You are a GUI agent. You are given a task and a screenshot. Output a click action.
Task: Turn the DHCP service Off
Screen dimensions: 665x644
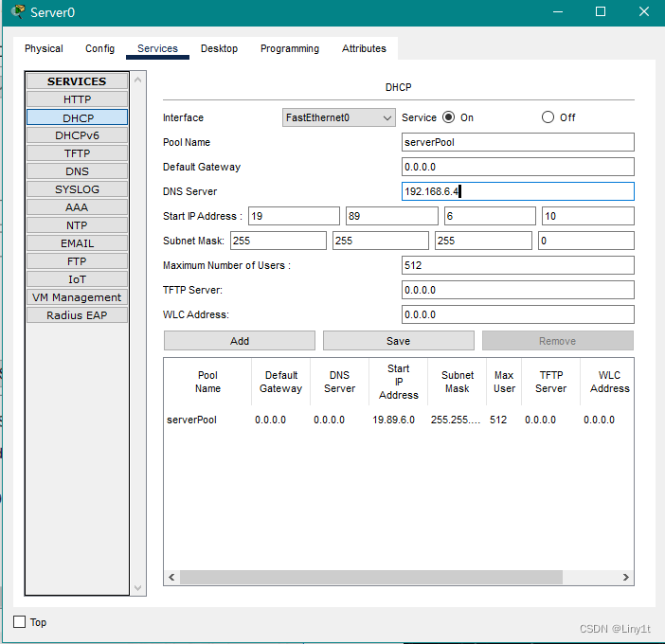(548, 117)
